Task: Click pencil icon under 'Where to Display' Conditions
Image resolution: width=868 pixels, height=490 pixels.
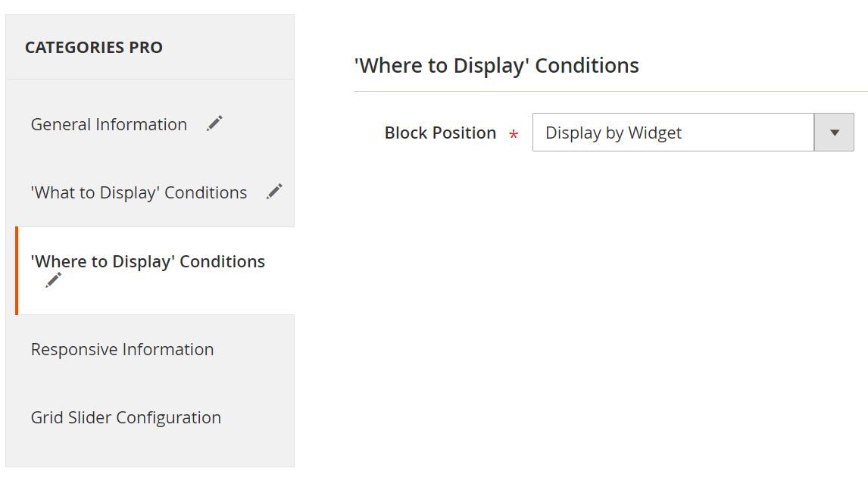Action: click(53, 280)
